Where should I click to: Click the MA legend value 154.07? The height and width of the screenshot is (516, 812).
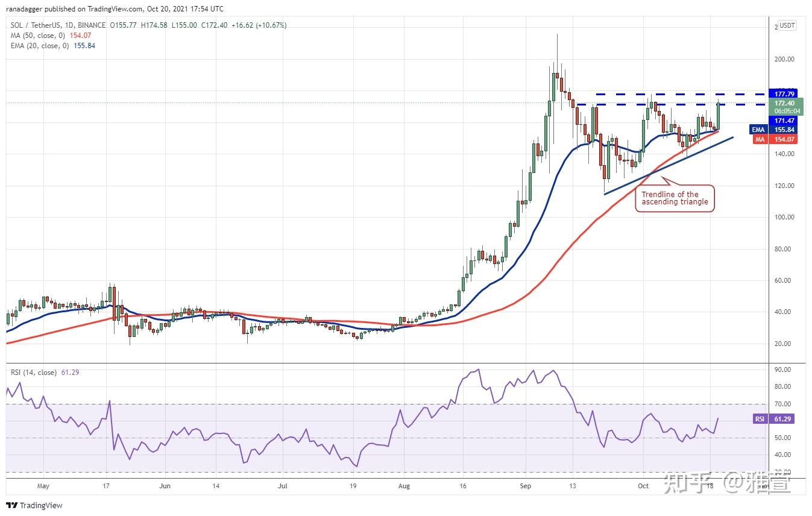(81, 36)
